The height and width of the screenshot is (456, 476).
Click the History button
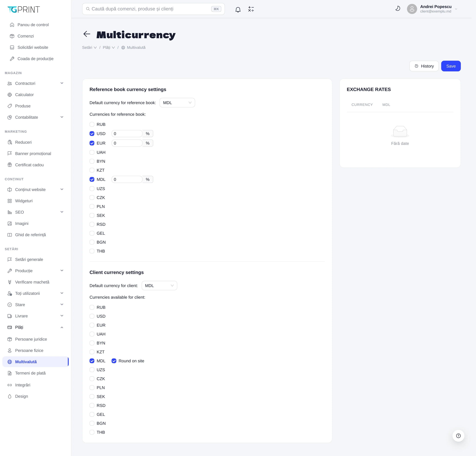tap(424, 66)
